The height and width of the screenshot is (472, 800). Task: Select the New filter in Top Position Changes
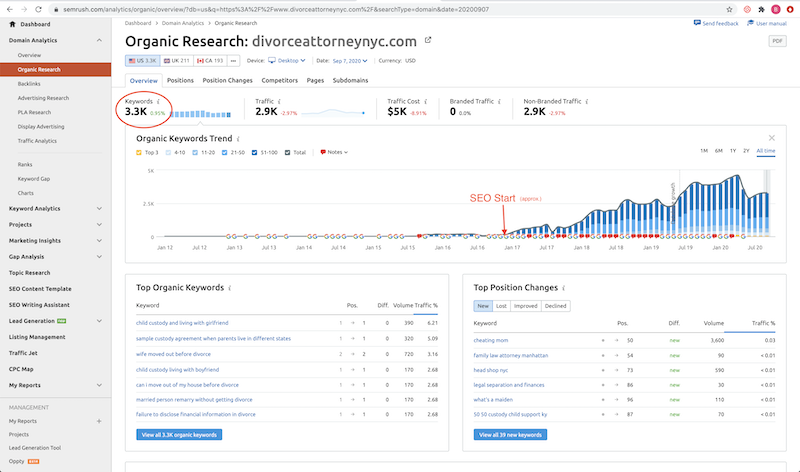tap(483, 306)
